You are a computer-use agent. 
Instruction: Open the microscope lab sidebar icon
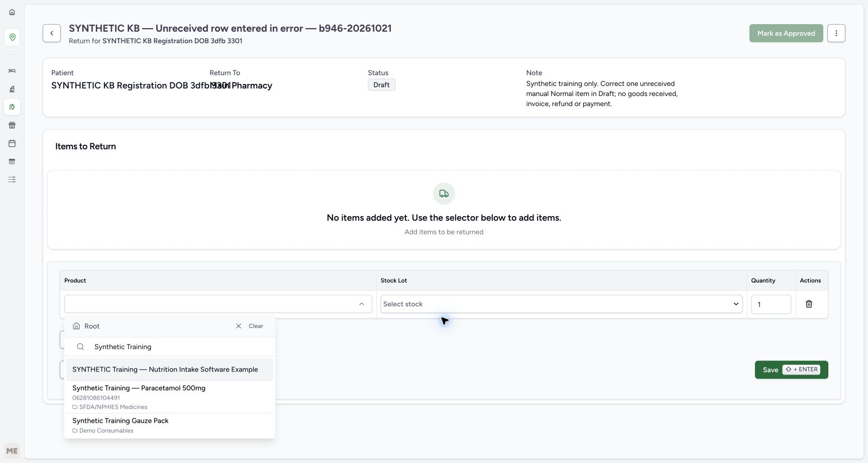[x=12, y=89]
